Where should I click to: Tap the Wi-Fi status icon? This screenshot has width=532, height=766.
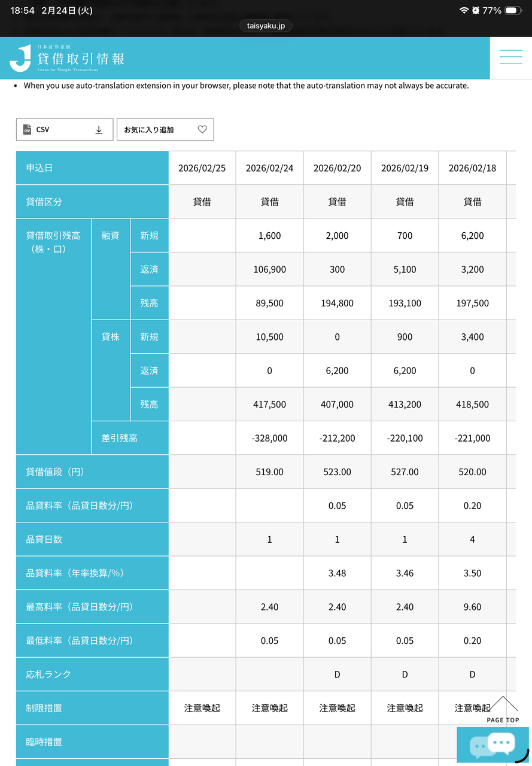tap(464, 11)
